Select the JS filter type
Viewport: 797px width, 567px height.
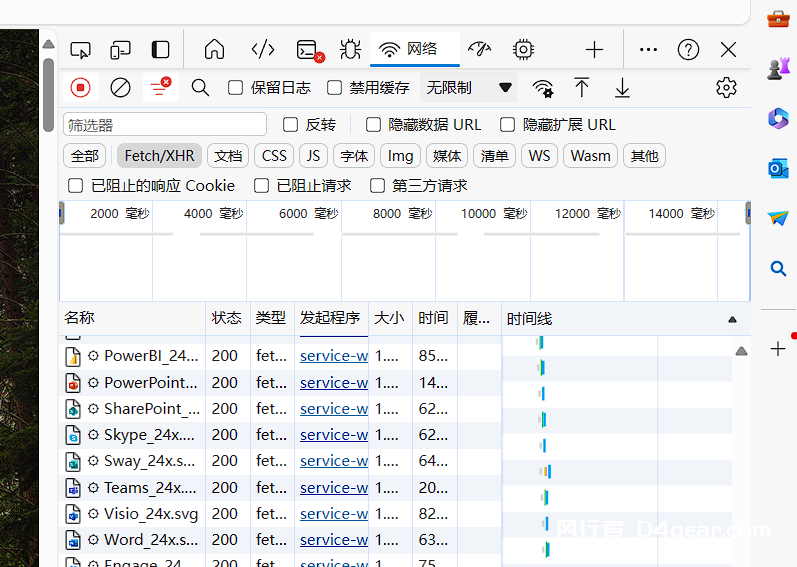tap(314, 156)
